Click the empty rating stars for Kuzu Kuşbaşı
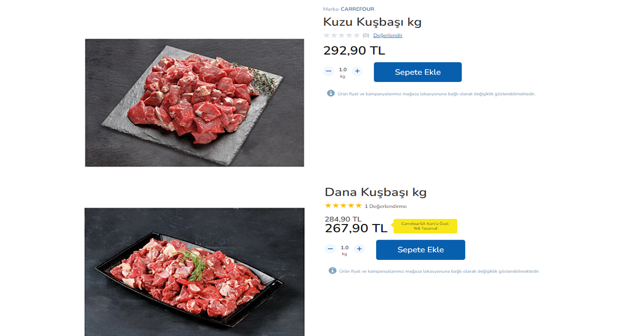 (341, 35)
